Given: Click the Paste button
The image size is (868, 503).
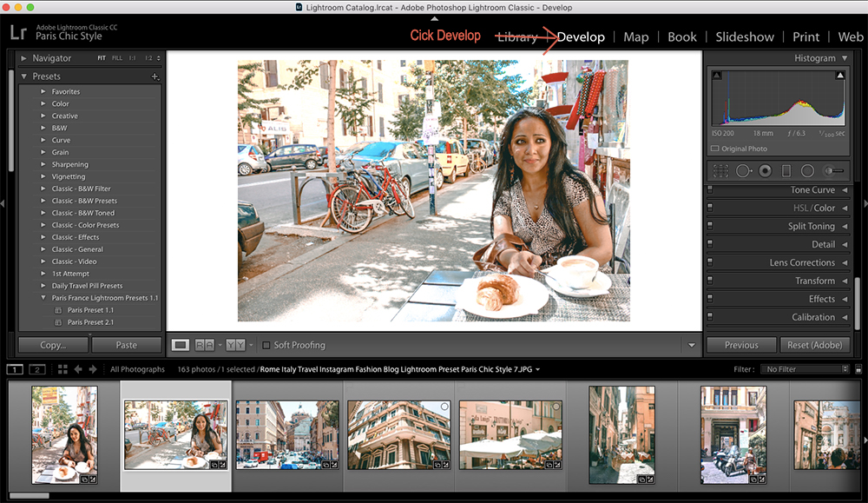Looking at the screenshot, I should coord(126,345).
